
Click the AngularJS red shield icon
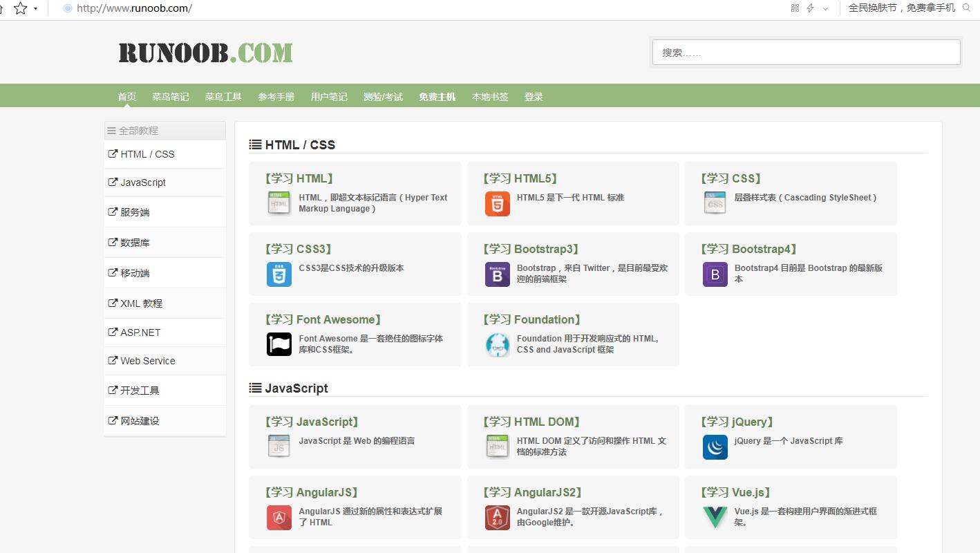[279, 516]
